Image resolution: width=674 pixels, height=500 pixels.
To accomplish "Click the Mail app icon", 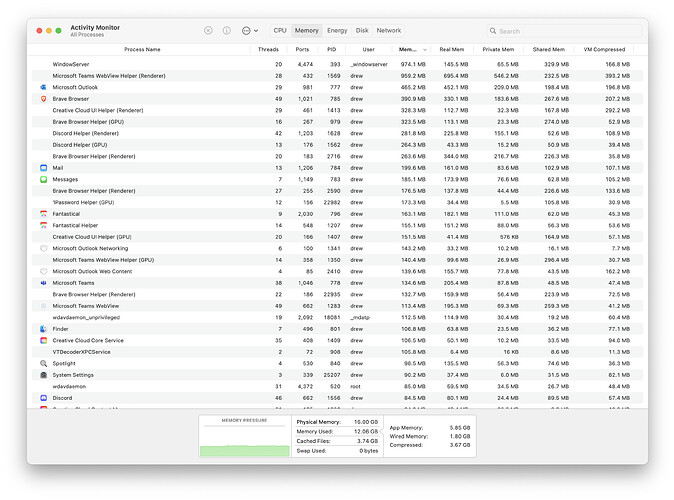I will click(x=43, y=168).
